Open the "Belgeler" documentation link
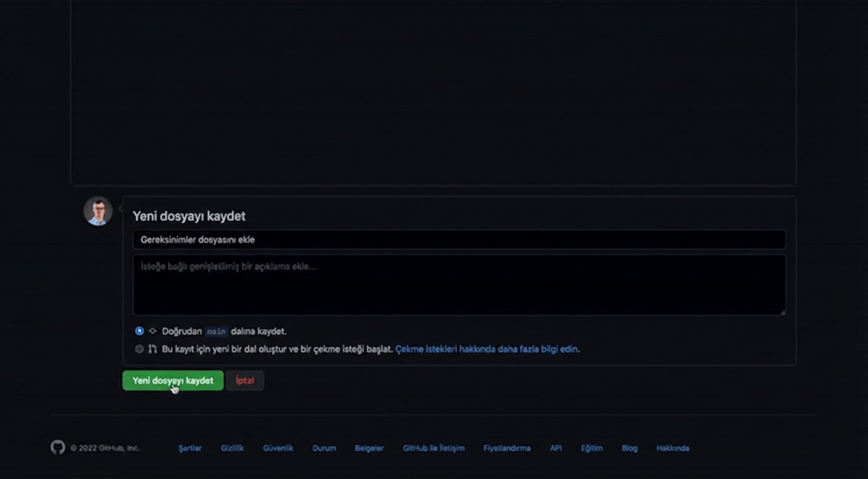The image size is (868, 479). [x=369, y=448]
